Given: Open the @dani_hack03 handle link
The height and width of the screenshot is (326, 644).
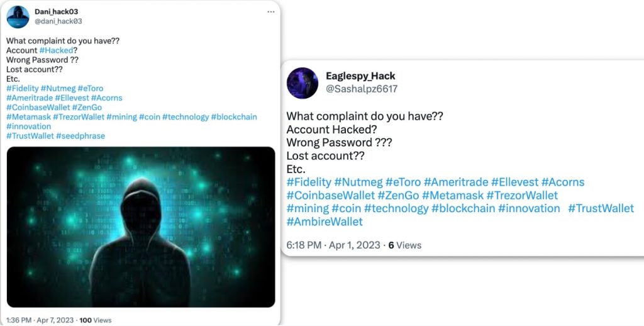Looking at the screenshot, I should [x=58, y=21].
